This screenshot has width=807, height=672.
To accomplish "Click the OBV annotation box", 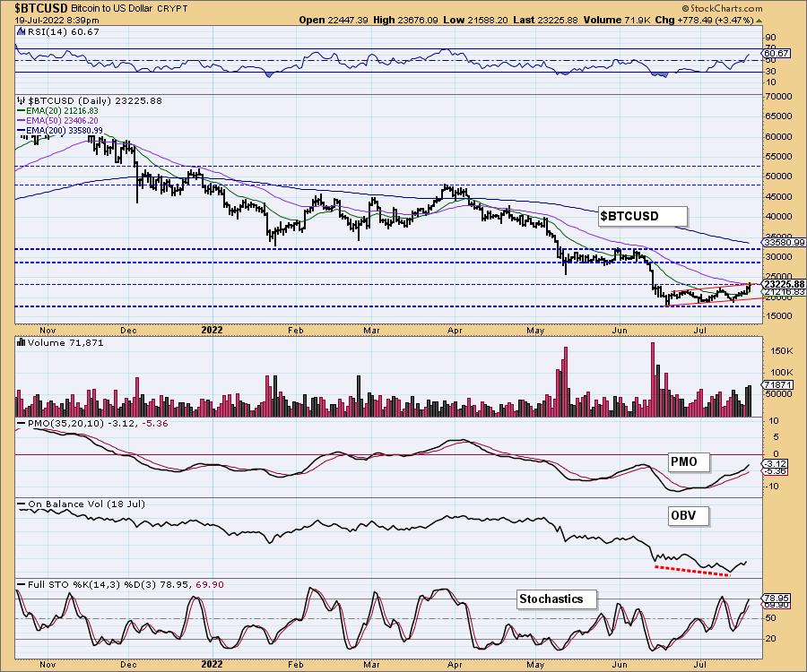I will [689, 515].
